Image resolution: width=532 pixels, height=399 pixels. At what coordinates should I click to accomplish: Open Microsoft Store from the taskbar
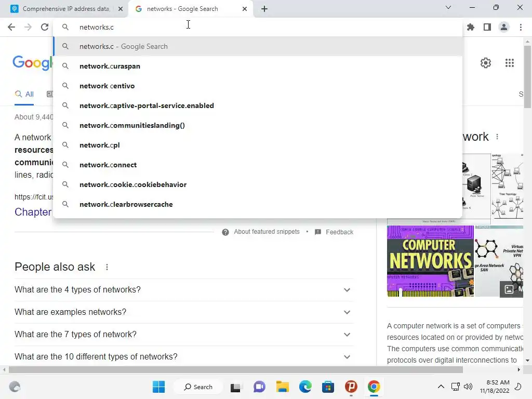328,387
